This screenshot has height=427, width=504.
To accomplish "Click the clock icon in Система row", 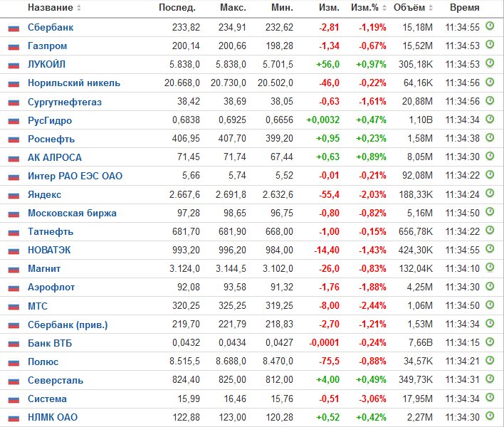I will coord(490,397).
